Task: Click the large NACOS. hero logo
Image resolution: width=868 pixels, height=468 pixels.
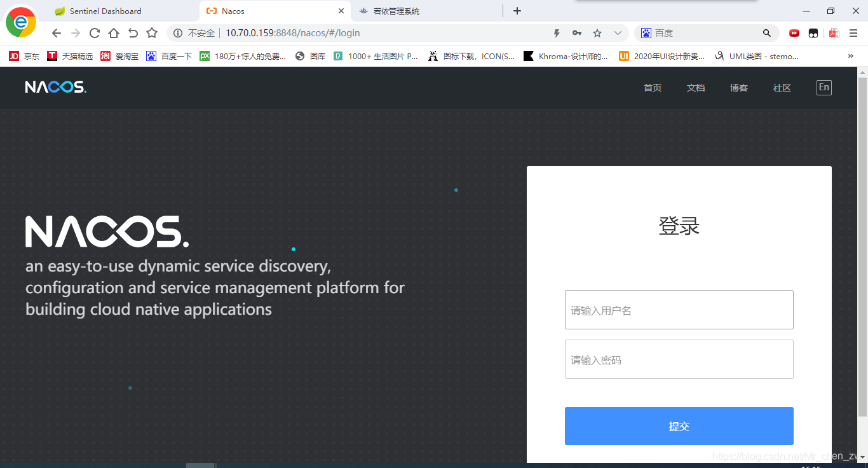Action: pos(107,231)
